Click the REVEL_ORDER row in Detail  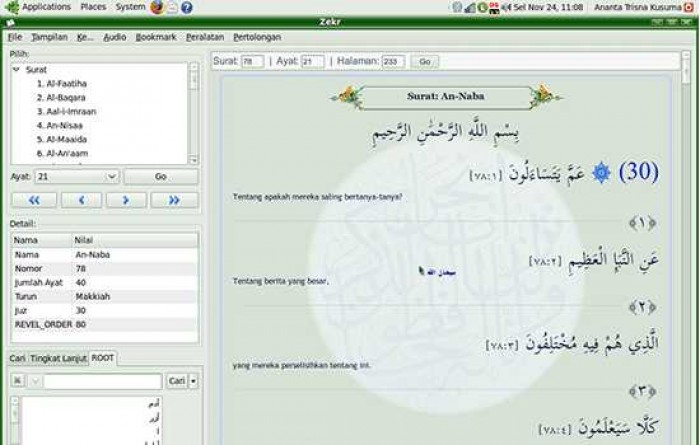point(104,324)
